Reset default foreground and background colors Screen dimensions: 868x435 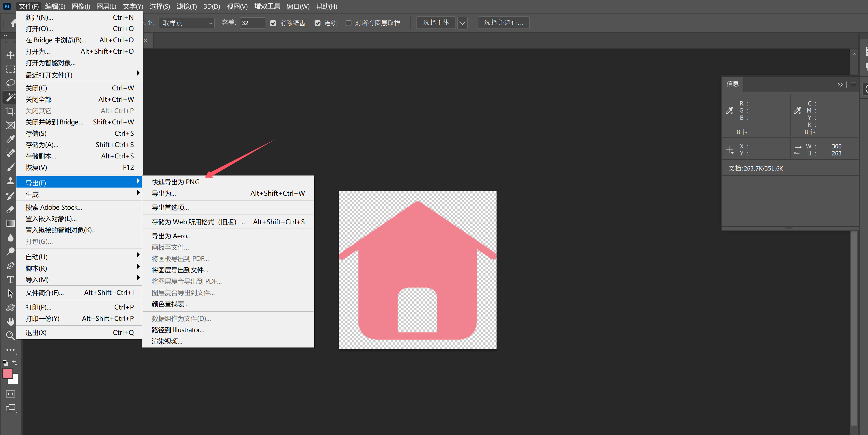5,363
